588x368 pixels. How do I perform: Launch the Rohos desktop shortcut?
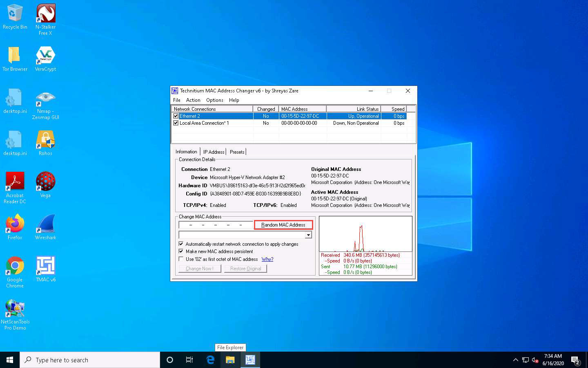45,143
